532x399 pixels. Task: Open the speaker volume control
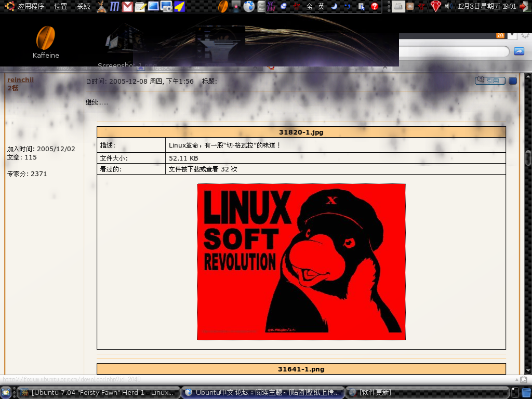[x=449, y=6]
